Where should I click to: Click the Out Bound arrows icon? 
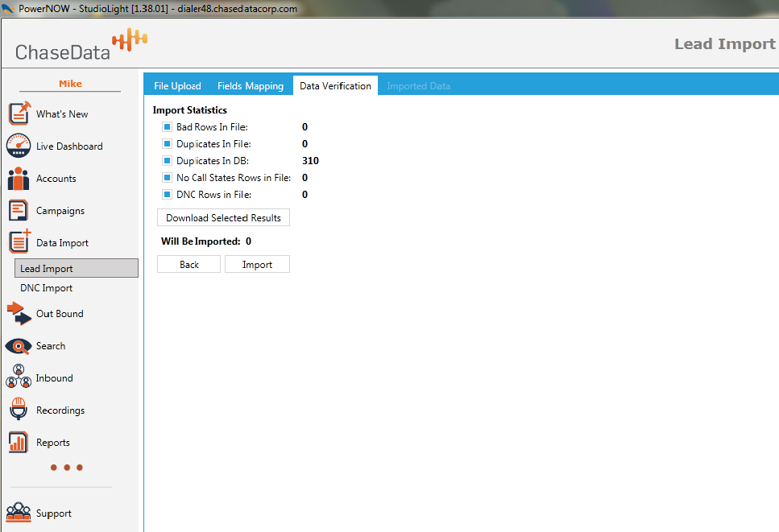pos(19,313)
